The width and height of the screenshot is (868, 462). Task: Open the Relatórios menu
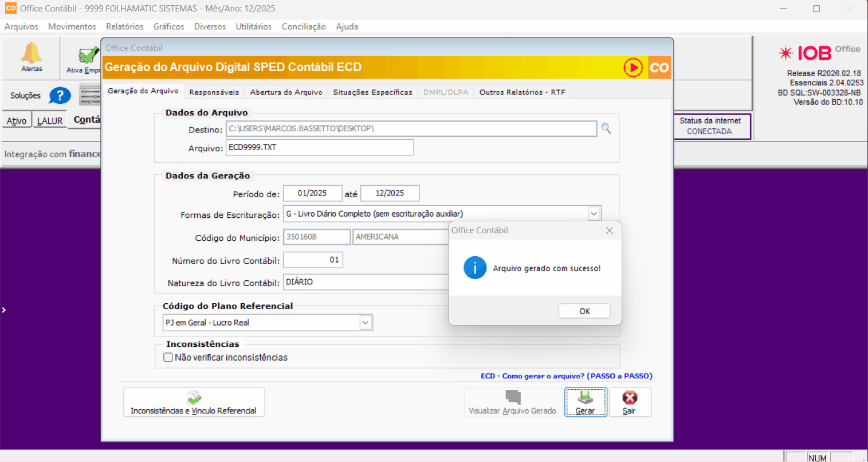point(124,26)
